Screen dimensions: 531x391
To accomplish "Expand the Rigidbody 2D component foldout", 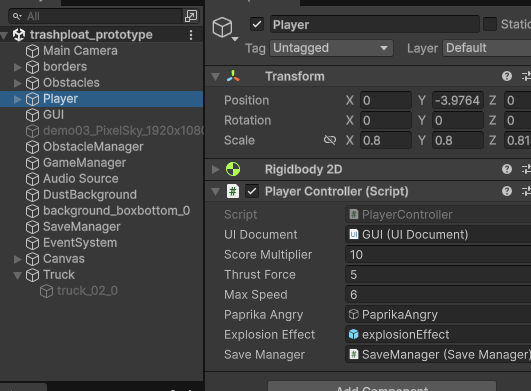I will tap(215, 169).
